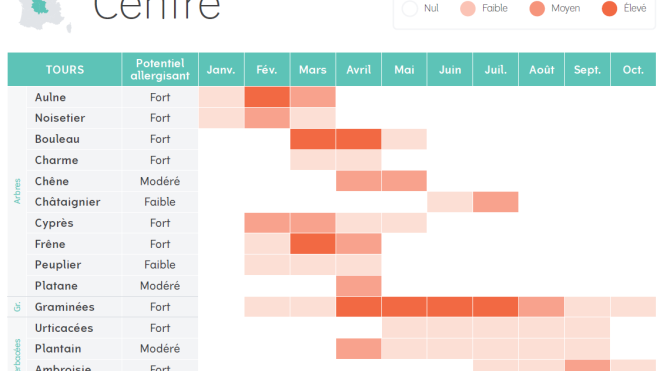
Task: Click the Potentiel allergisant header
Action: 160,69
